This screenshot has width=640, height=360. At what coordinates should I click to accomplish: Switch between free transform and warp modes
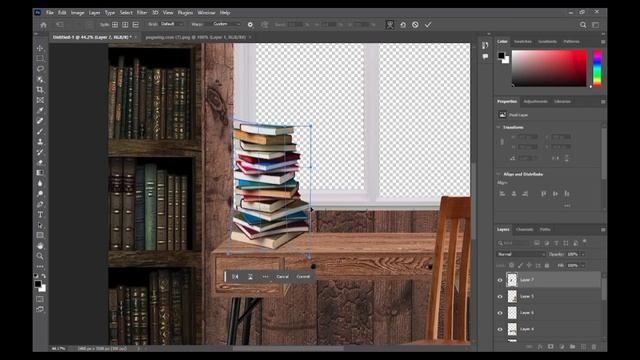(390, 24)
